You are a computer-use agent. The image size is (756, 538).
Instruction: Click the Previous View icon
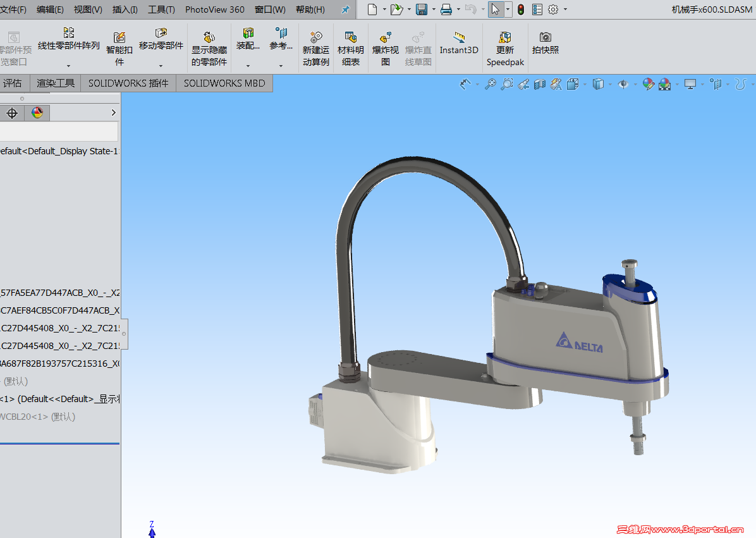[523, 84]
